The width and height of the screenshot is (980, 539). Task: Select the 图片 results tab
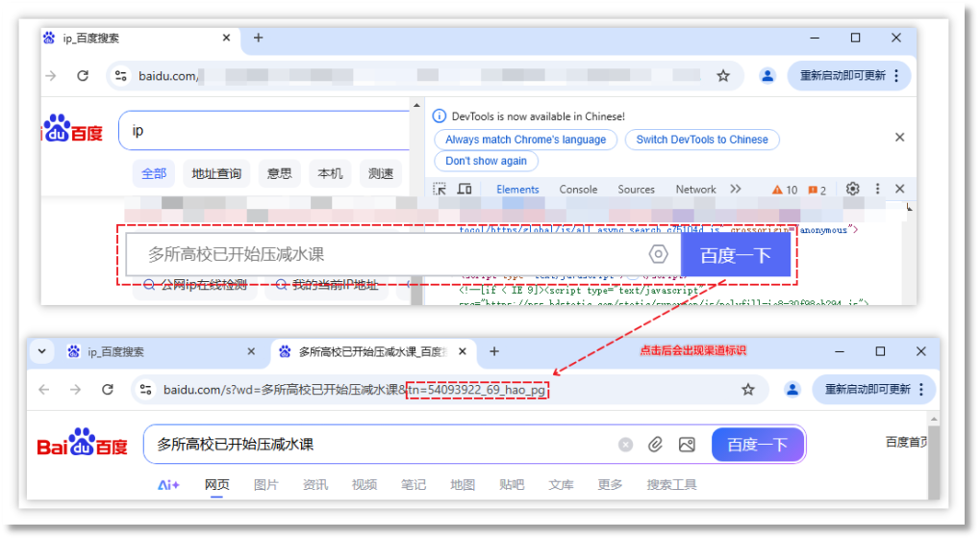265,484
